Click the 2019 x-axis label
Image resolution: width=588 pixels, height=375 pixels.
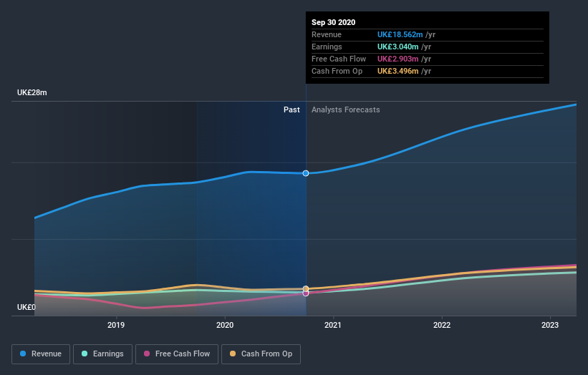(116, 325)
